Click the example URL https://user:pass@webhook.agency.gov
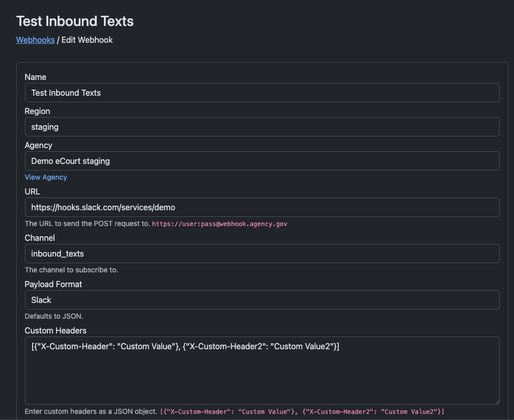Image resolution: width=514 pixels, height=420 pixels. pos(220,224)
